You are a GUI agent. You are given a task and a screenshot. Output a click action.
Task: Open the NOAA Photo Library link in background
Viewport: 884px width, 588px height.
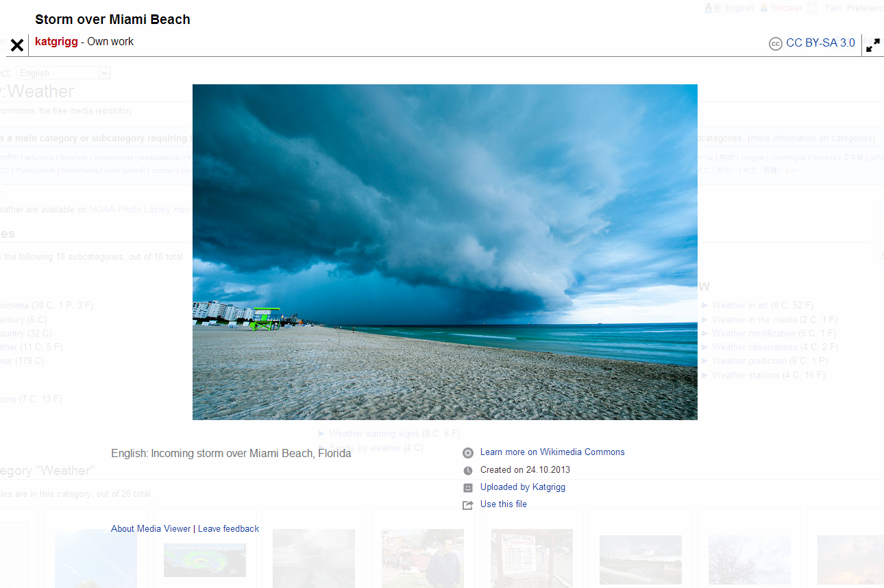[140, 210]
